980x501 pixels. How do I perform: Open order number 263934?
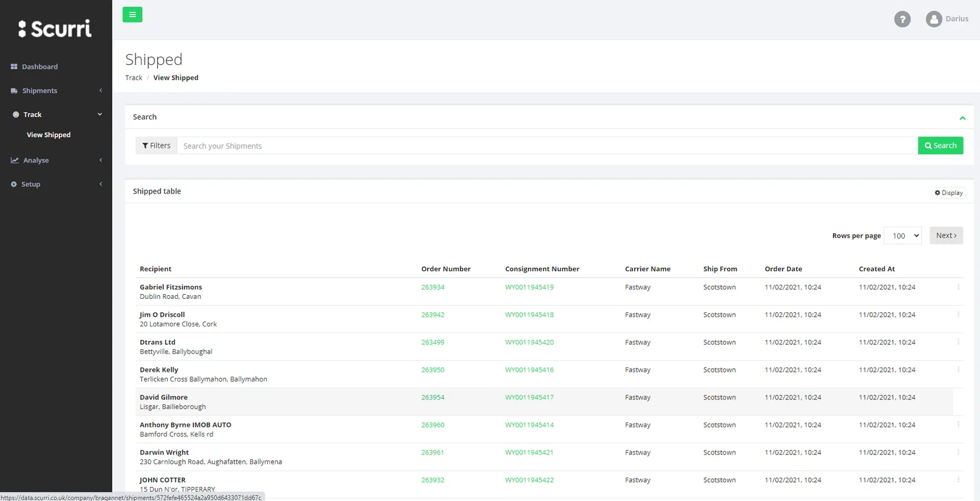click(432, 287)
